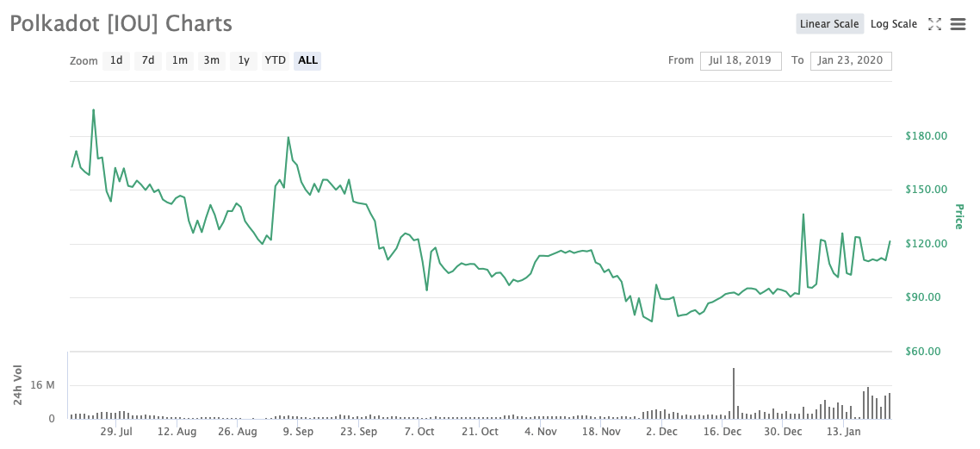Image resolution: width=980 pixels, height=449 pixels.
Task: Click the 2. Dec date axis label
Action: pos(661,432)
